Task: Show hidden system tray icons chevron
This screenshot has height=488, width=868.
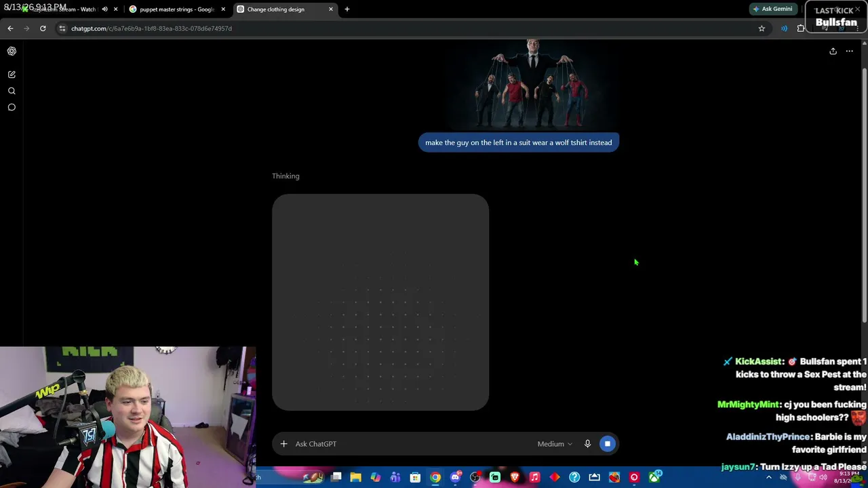Action: point(768,478)
